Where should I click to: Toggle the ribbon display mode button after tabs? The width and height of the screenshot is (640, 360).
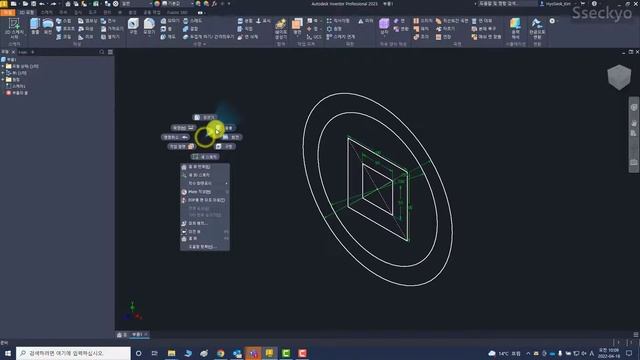pos(201,13)
